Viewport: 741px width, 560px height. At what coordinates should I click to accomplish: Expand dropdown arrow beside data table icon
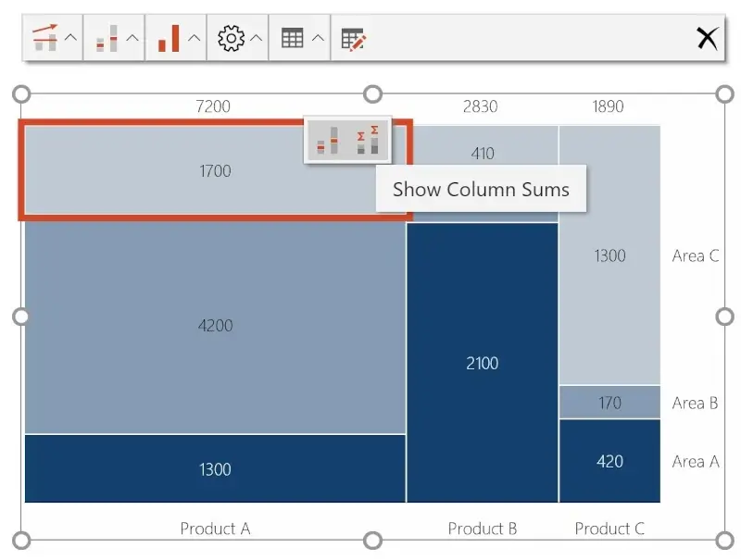coord(318,38)
